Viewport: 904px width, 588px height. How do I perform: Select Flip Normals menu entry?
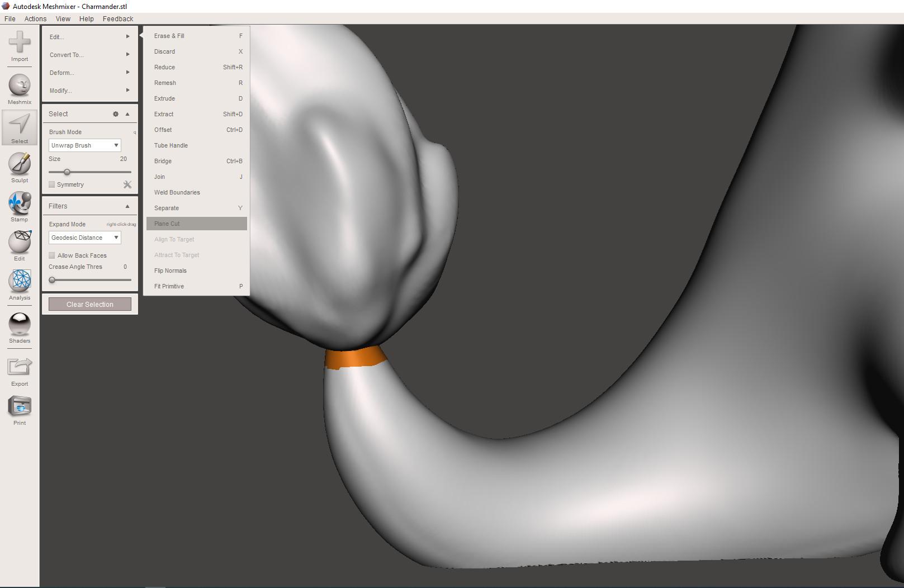coord(197,271)
